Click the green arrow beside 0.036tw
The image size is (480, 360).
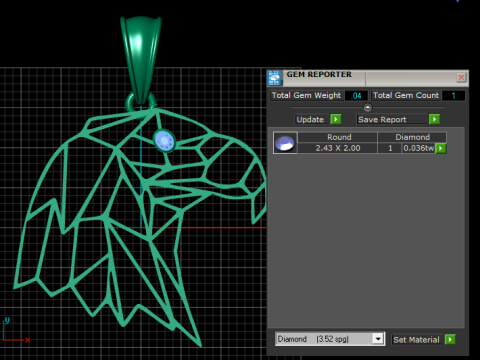(441, 148)
